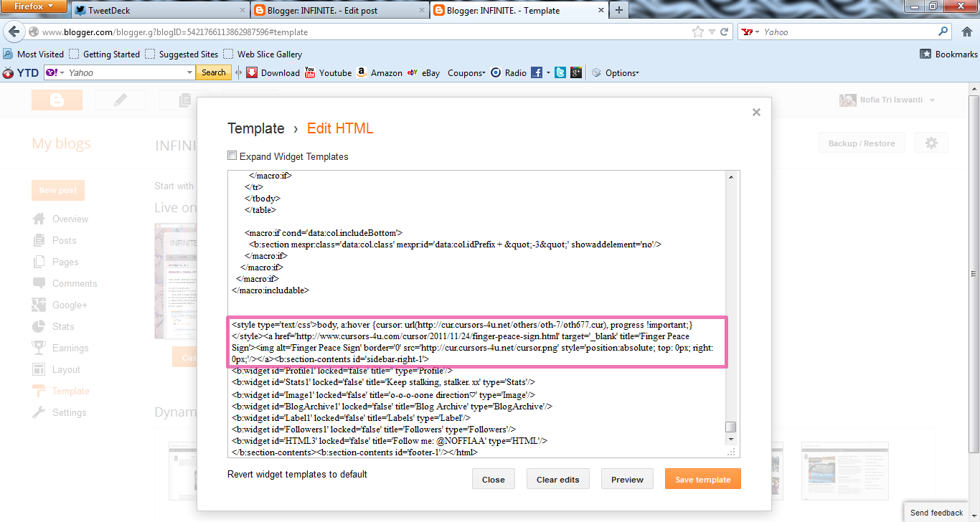Viewport: 980px width, 522px height.
Task: Open Facebook from the toolbar
Action: [x=538, y=72]
